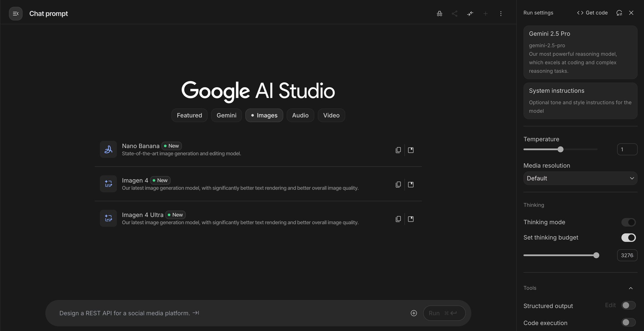This screenshot has width=644, height=331.
Task: Select the Audio tab
Action: tap(300, 115)
